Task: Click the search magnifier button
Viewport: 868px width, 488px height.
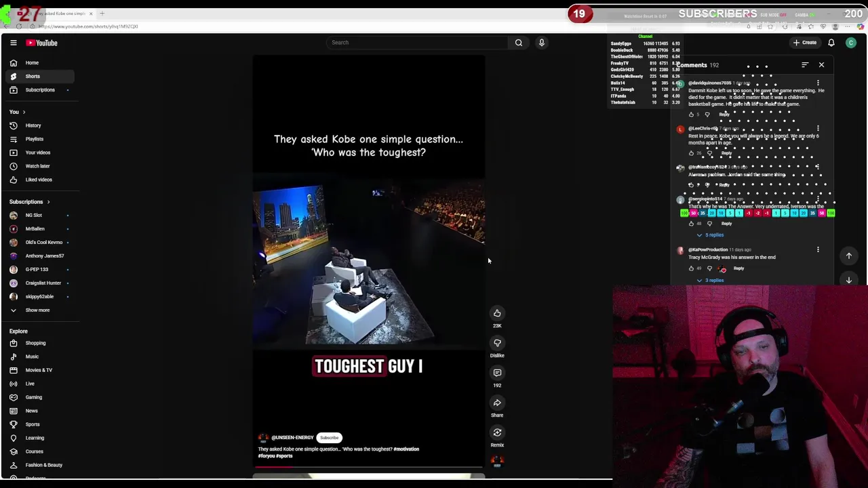Action: [x=519, y=43]
